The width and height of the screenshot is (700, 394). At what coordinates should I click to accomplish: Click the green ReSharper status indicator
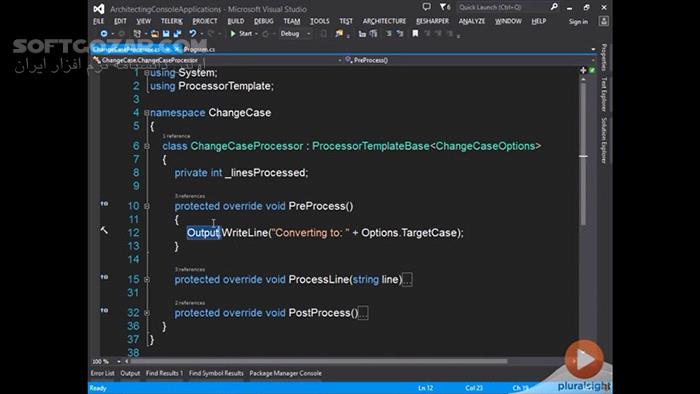592,70
